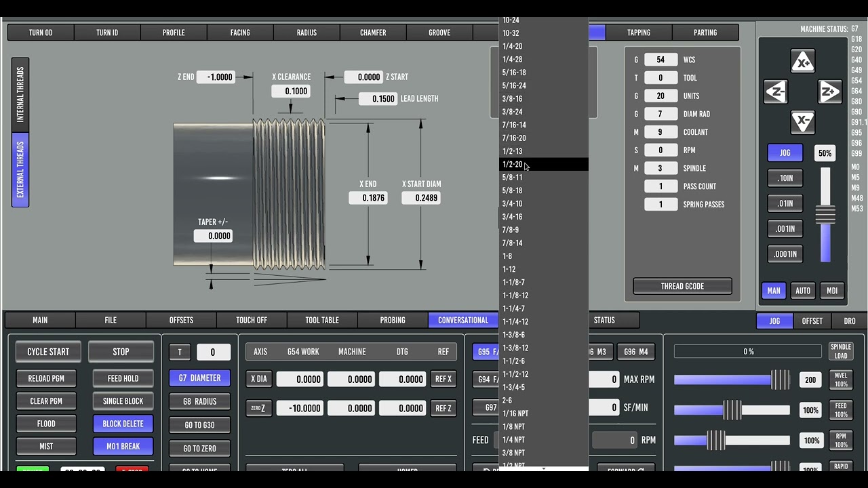Toggle M01 BREAK

pos(123,447)
